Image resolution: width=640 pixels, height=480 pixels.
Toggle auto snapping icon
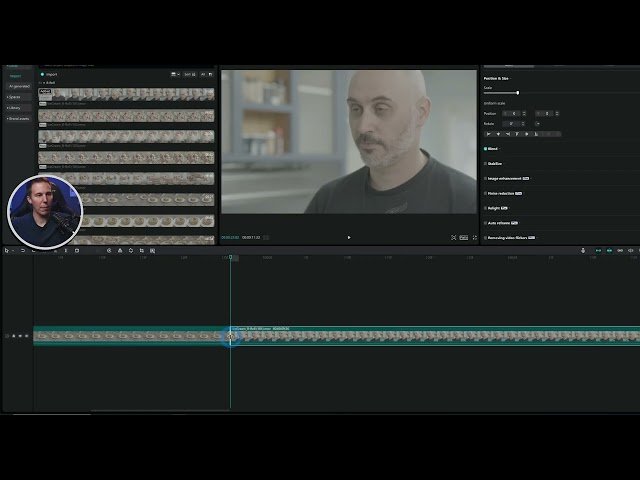click(609, 251)
